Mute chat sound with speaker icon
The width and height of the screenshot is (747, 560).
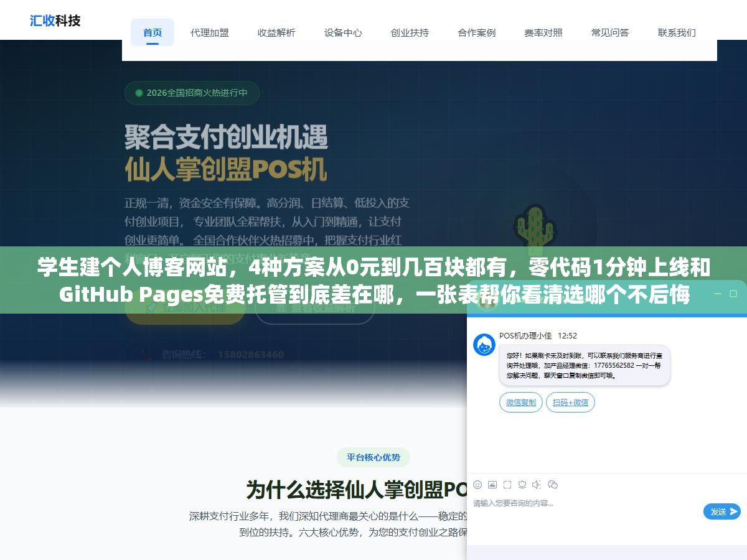537,484
